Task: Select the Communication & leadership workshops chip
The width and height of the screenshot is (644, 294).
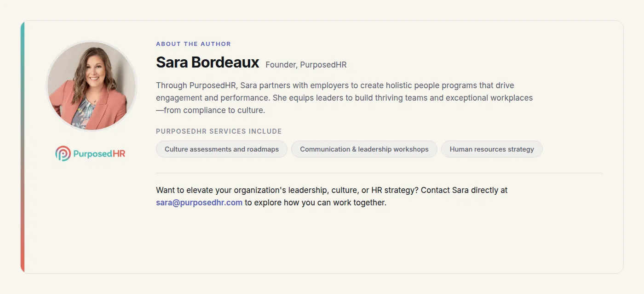Action: [364, 149]
